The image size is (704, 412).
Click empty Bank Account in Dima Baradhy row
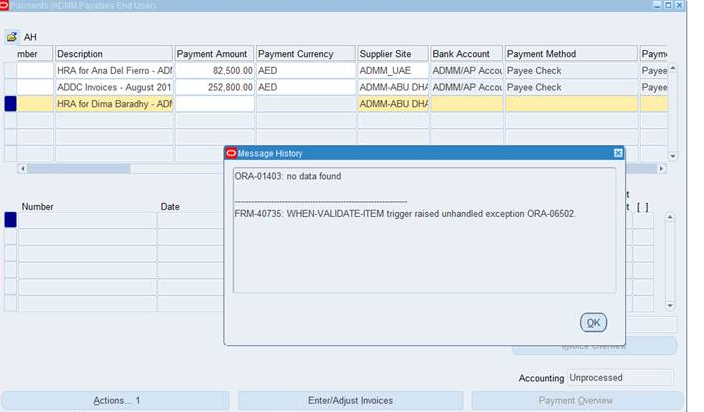[x=466, y=104]
